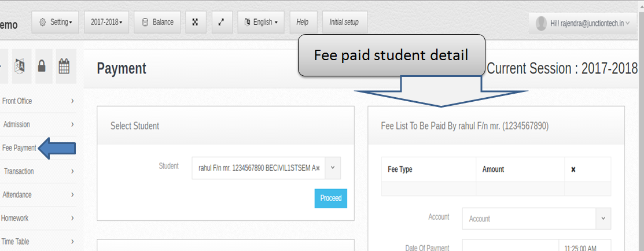The width and height of the screenshot is (644, 251).
Task: Click the Proceed button
Action: [x=330, y=198]
